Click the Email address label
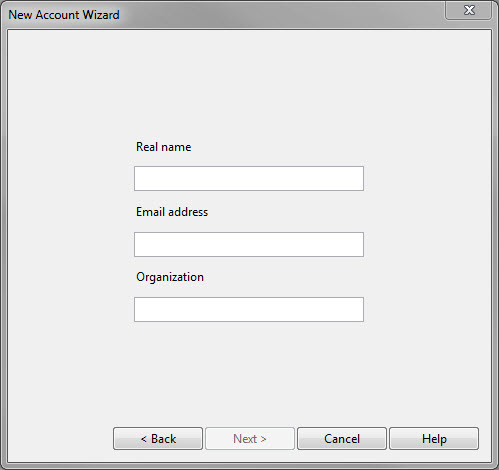 pos(172,212)
